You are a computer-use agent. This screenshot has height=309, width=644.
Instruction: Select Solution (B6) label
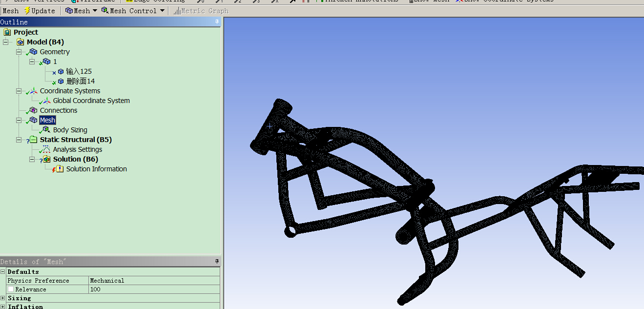click(x=76, y=159)
